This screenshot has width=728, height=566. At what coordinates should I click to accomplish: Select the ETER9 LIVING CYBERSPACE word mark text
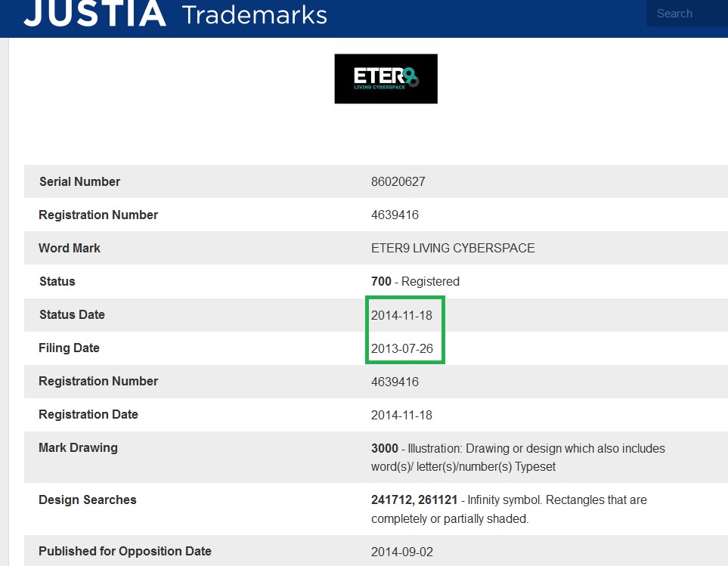[x=453, y=248]
